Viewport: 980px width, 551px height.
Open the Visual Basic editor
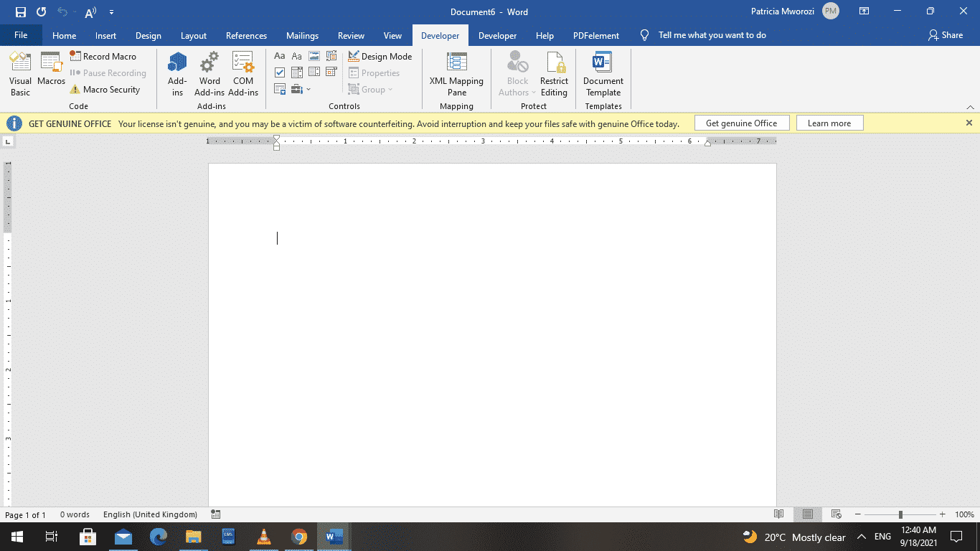(20, 72)
